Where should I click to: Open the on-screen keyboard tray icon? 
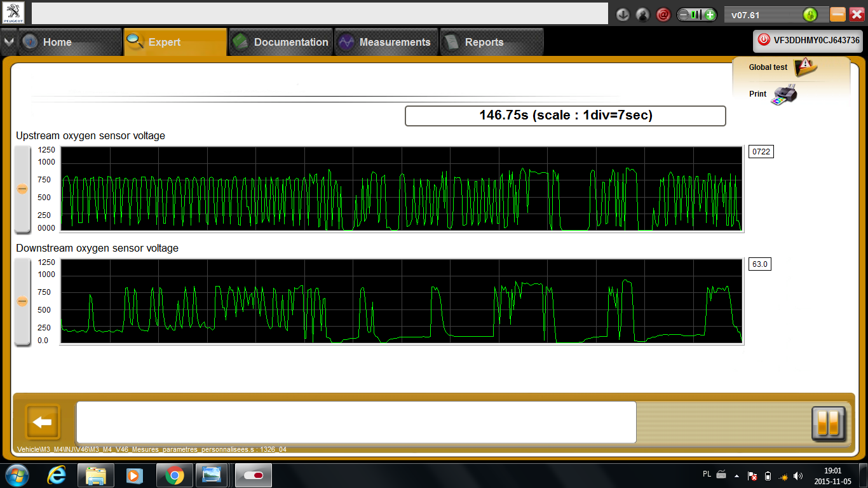722,475
